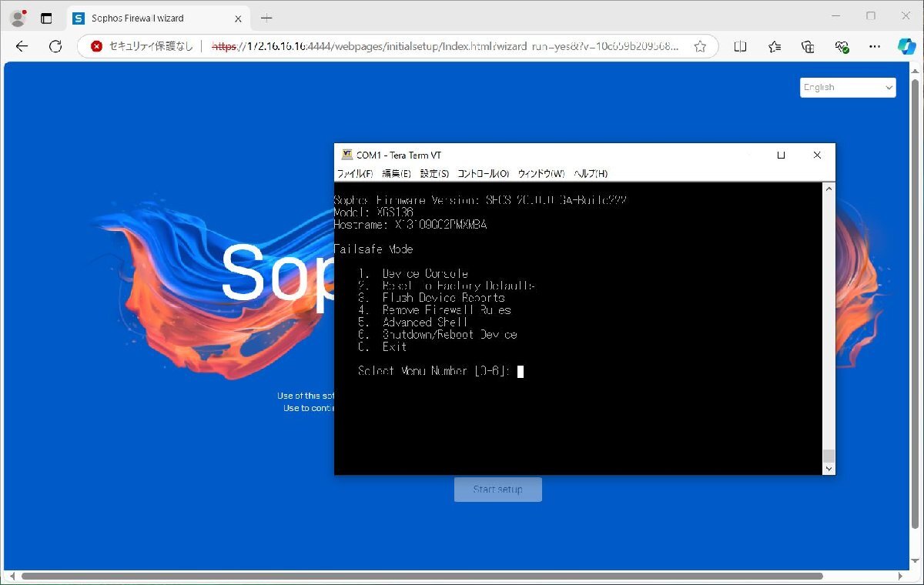Click the Hostname line in terminal
The width and height of the screenshot is (924, 585).
pos(410,225)
